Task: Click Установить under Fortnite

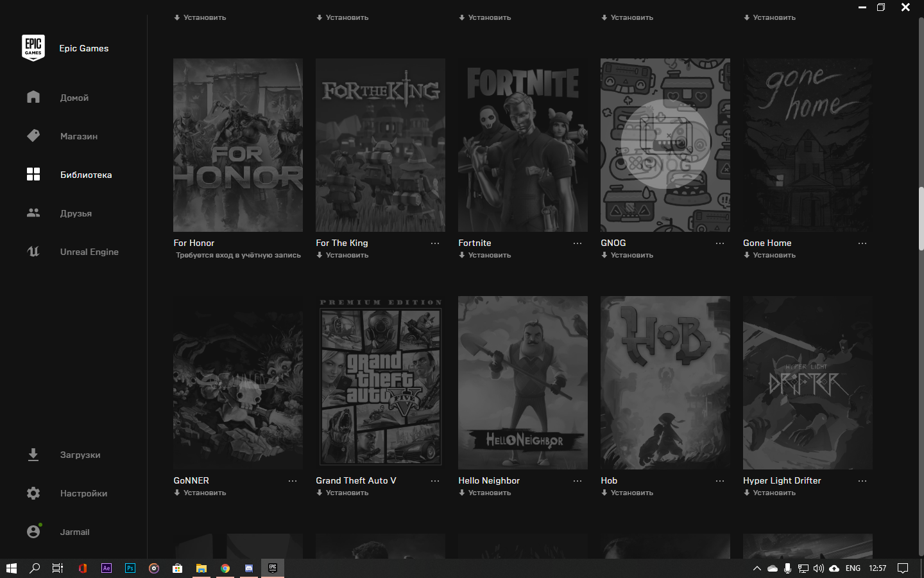Action: point(485,255)
